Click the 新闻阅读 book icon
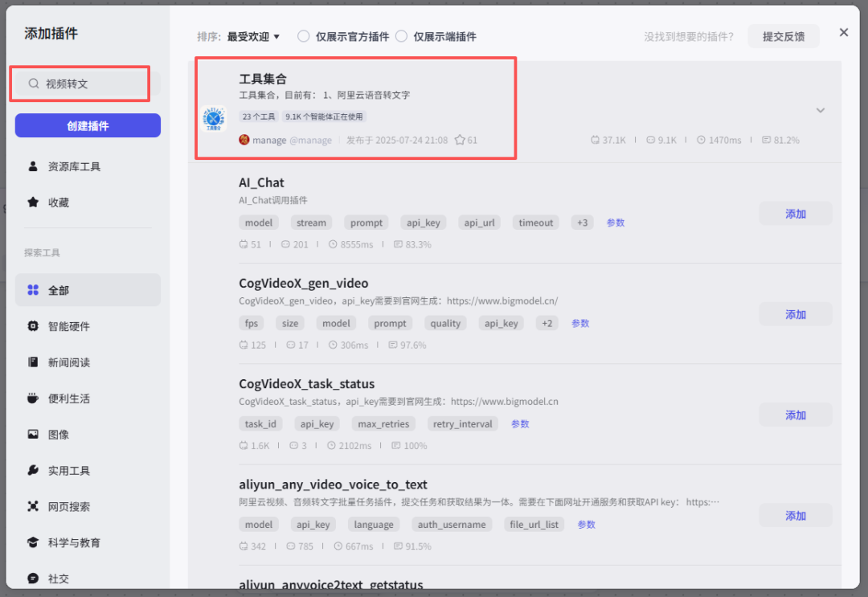 (33, 362)
